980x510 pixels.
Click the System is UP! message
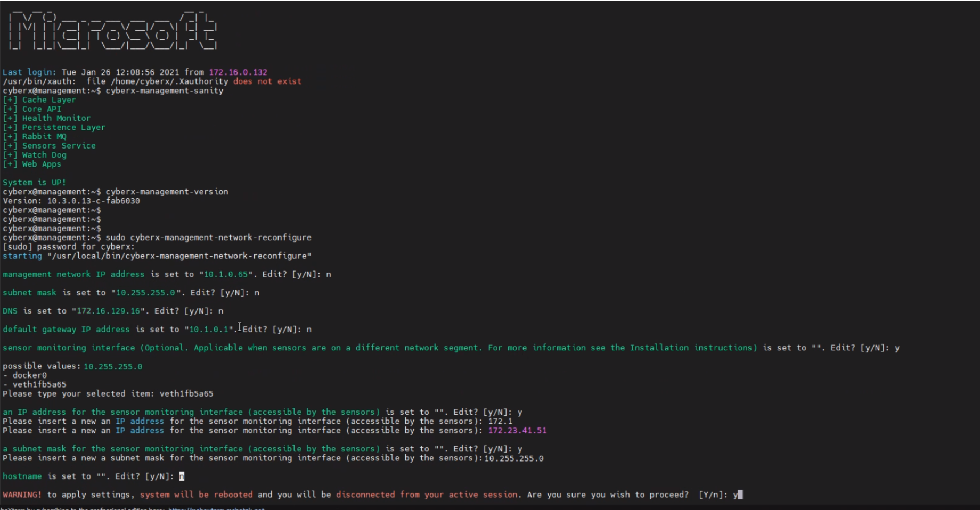point(34,182)
